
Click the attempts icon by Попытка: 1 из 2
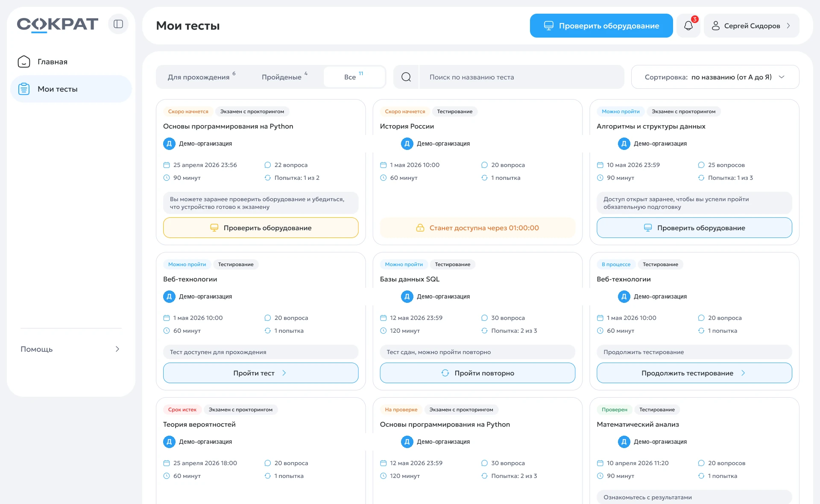coord(268,178)
